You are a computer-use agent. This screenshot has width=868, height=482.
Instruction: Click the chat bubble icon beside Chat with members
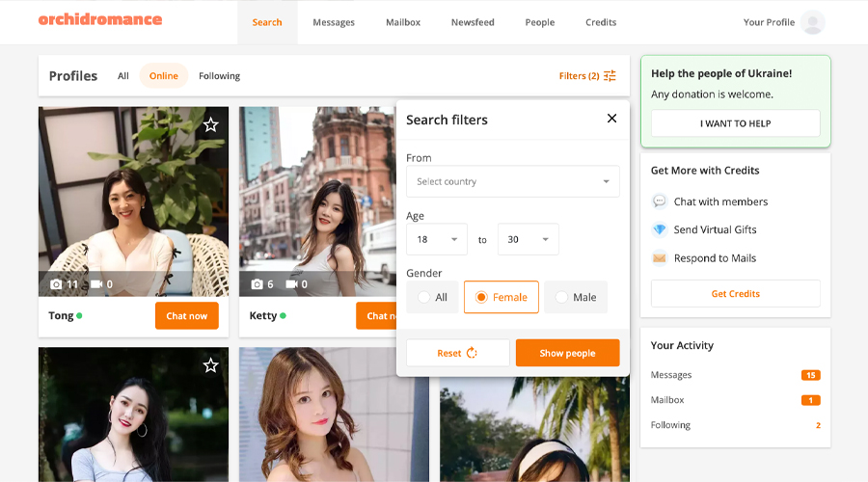point(660,201)
